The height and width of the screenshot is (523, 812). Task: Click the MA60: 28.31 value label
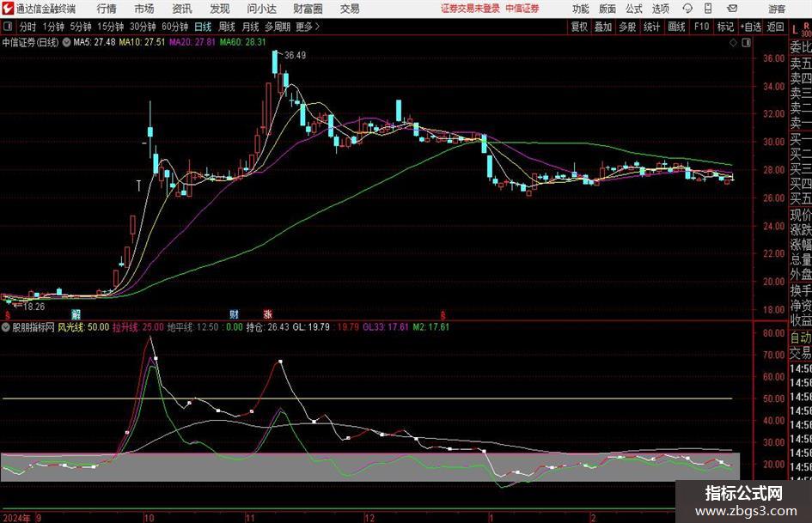pos(242,42)
